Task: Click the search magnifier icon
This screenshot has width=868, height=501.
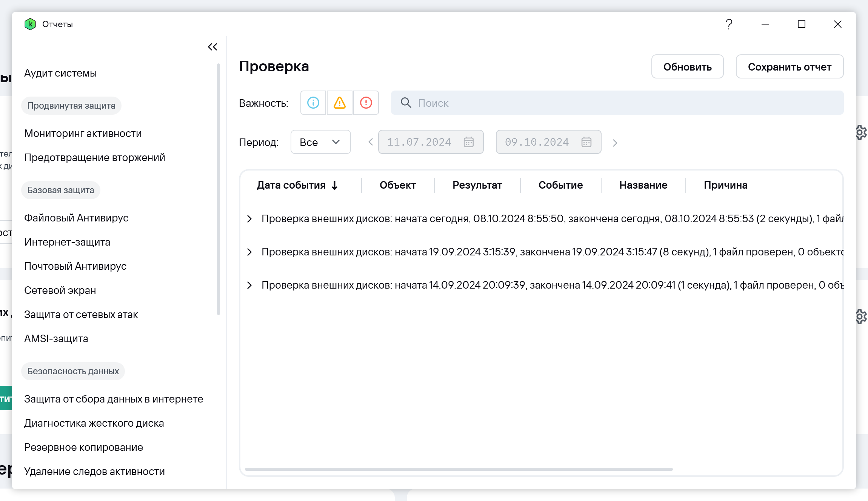Action: coord(406,103)
